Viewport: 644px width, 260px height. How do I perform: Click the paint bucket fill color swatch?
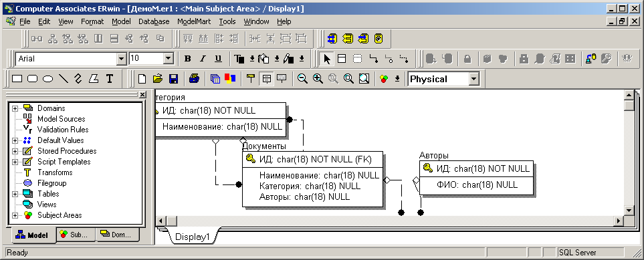tap(263, 59)
